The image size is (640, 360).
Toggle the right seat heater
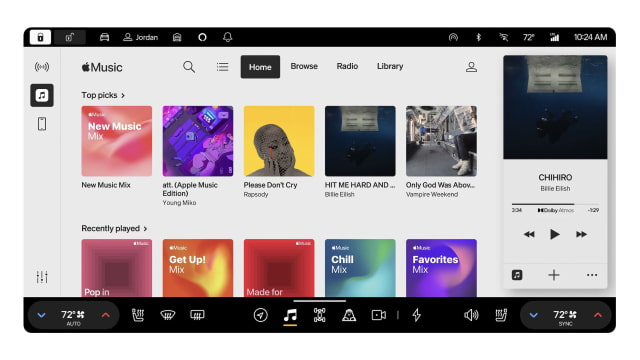(501, 315)
